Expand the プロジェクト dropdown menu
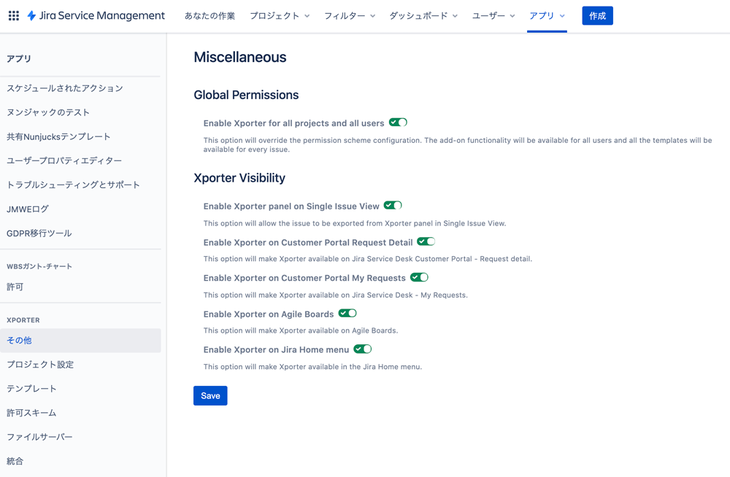730x477 pixels. [x=279, y=16]
